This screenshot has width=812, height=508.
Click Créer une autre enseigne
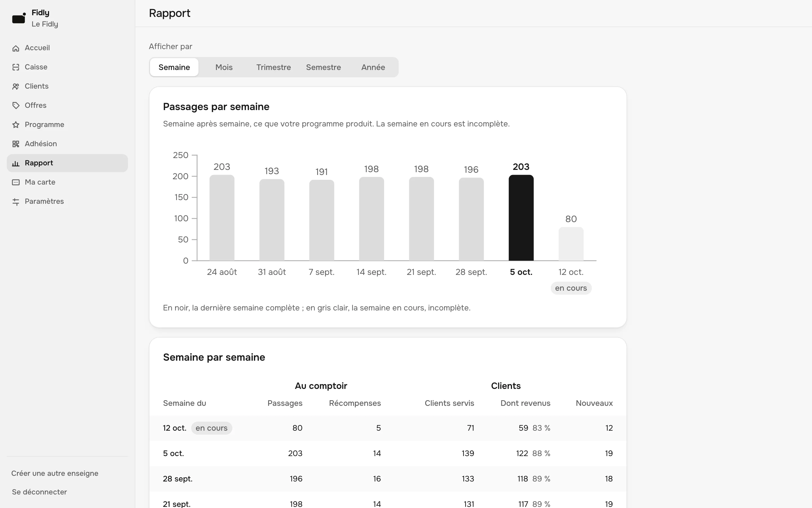click(55, 473)
